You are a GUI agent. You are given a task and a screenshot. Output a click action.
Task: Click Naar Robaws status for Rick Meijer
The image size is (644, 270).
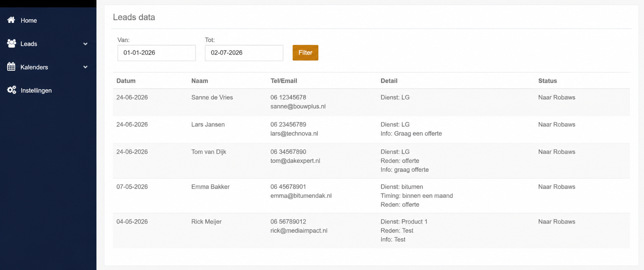(557, 221)
